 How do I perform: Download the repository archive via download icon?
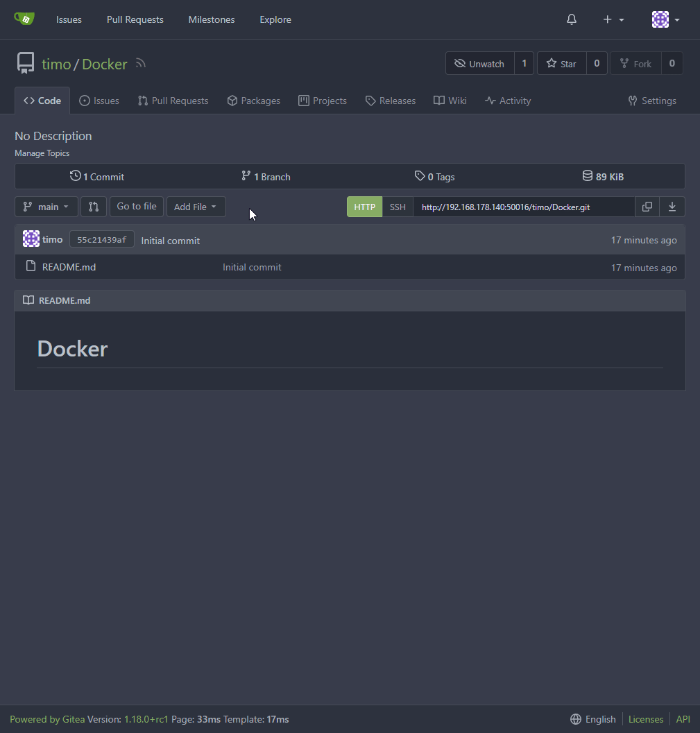[x=672, y=207]
